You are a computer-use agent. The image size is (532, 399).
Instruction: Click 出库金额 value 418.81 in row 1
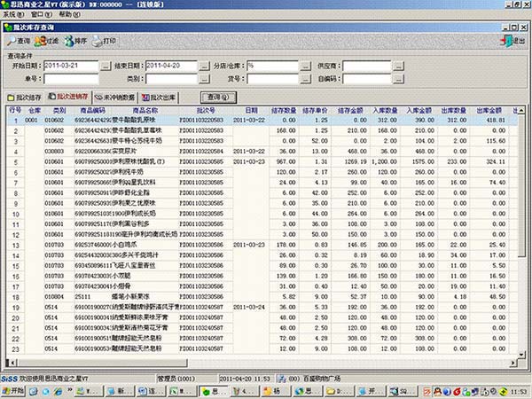click(496, 120)
